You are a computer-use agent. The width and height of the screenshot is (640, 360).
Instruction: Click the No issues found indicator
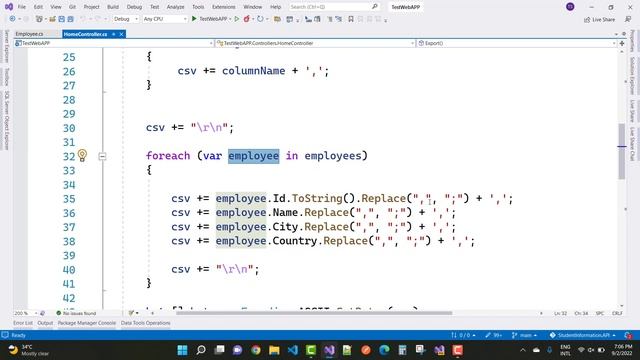click(76, 313)
